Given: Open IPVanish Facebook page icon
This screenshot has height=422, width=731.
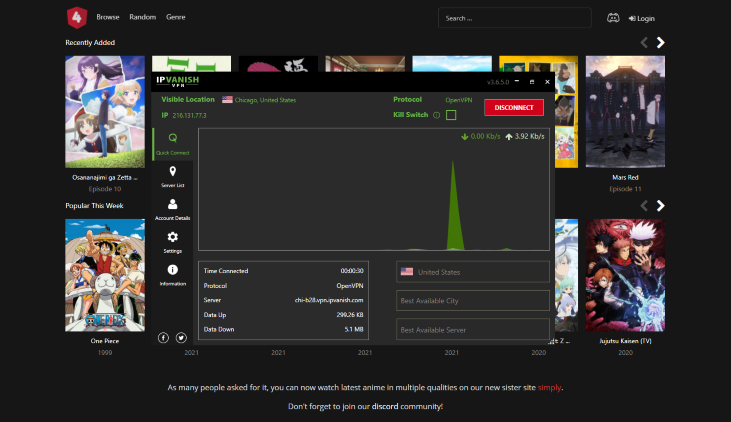Looking at the screenshot, I should tap(163, 338).
